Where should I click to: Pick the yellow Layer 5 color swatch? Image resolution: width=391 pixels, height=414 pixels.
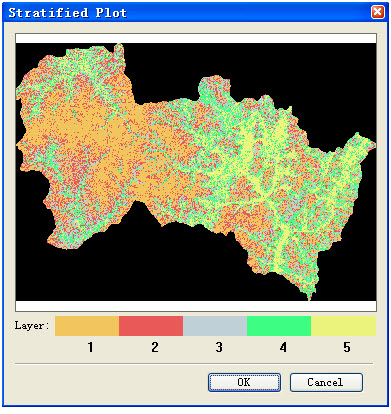[x=343, y=326]
